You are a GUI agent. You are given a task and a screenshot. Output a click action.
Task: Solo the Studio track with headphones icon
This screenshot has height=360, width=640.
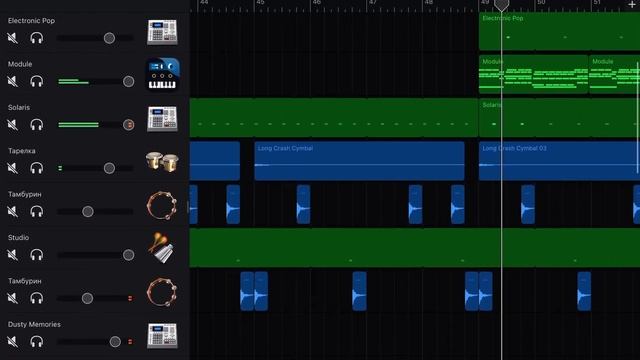(37, 255)
